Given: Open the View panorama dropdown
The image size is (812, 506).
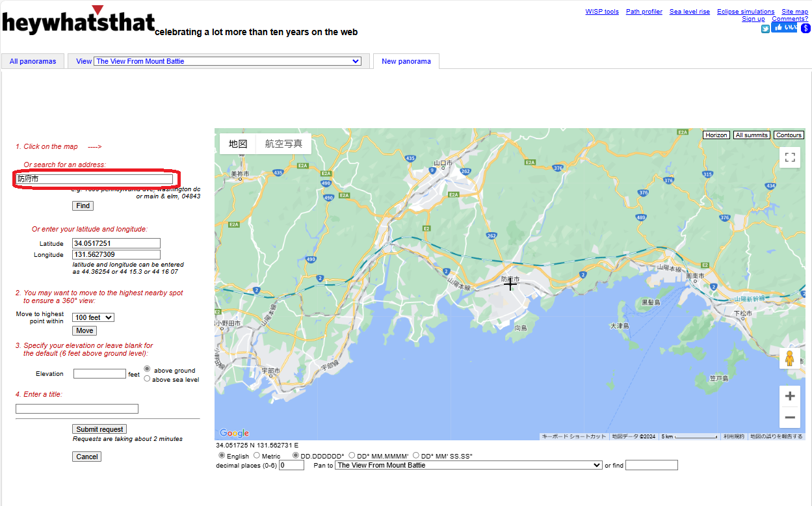Looking at the screenshot, I should 228,61.
